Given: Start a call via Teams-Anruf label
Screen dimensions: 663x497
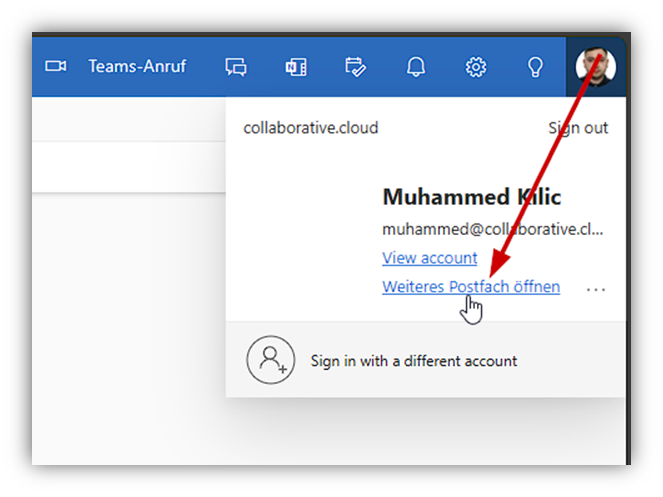Looking at the screenshot, I should point(137,67).
